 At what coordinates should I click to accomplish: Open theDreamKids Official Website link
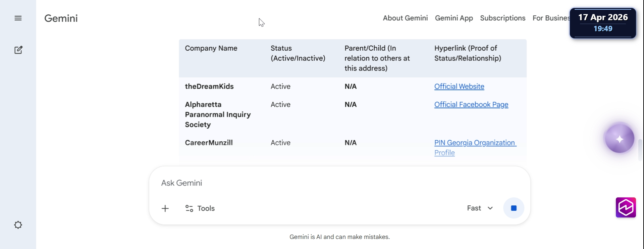click(x=459, y=87)
